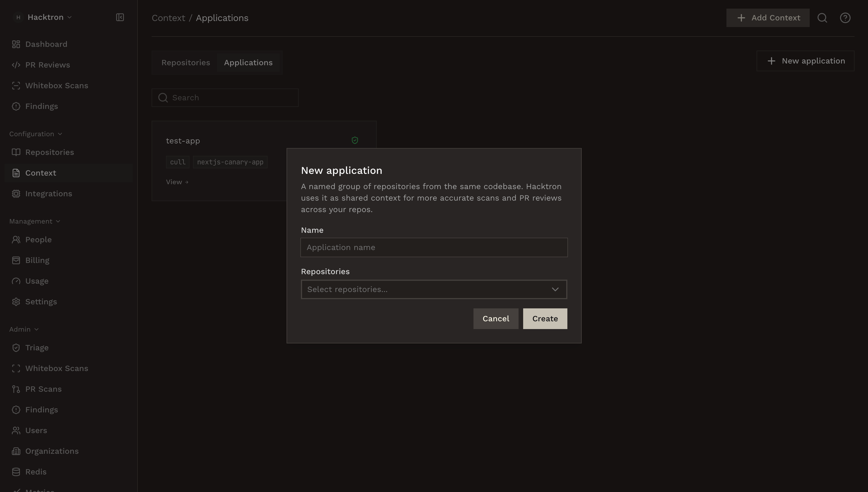Click the nextjs-canary-app repository tag
Viewport: 868px width, 492px height.
[x=230, y=162]
